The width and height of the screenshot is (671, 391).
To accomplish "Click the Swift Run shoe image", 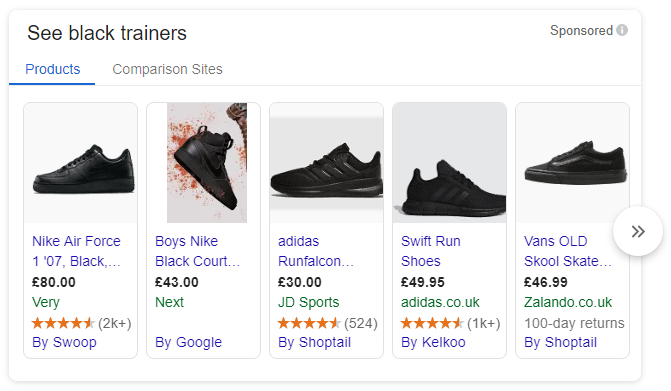I will pos(449,163).
